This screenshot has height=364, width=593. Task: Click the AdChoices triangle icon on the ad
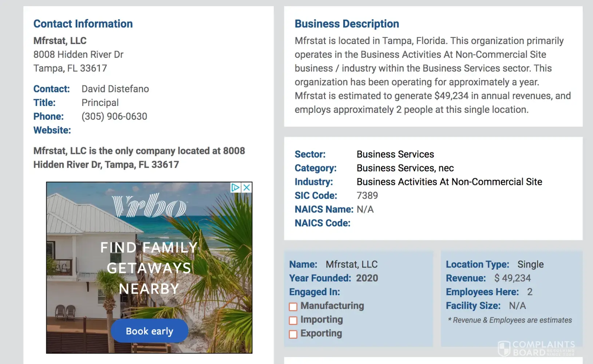tap(236, 187)
